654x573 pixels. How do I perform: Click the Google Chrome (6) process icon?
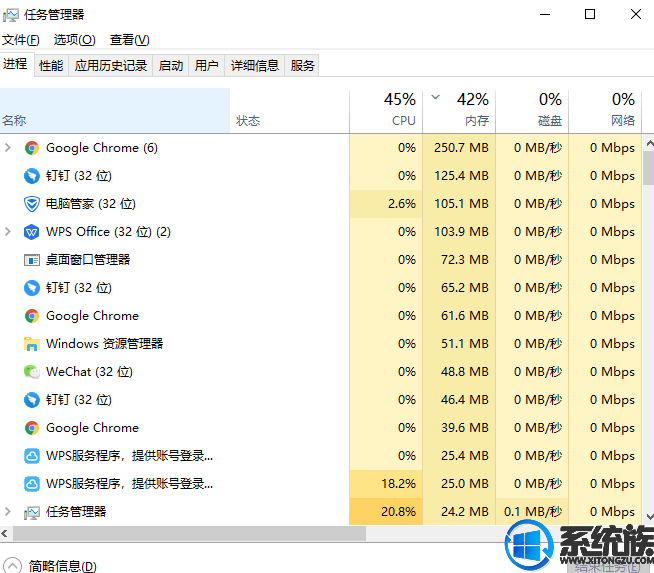pos(32,148)
